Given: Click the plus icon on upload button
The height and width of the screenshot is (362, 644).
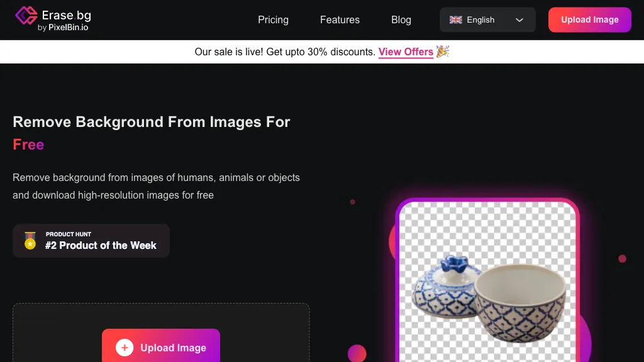Looking at the screenshot, I should [125, 348].
